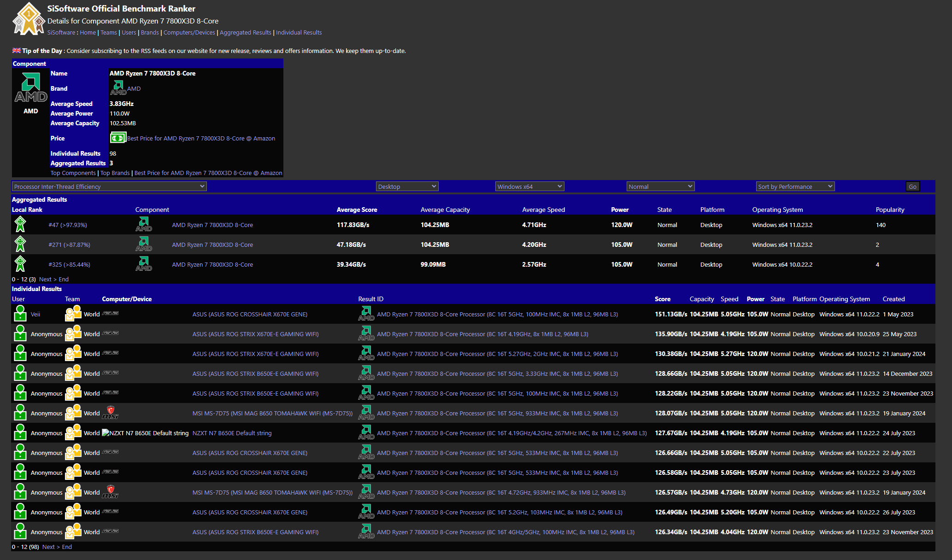
Task: Click the Best Price Amazon link in Price row
Action: [201, 138]
